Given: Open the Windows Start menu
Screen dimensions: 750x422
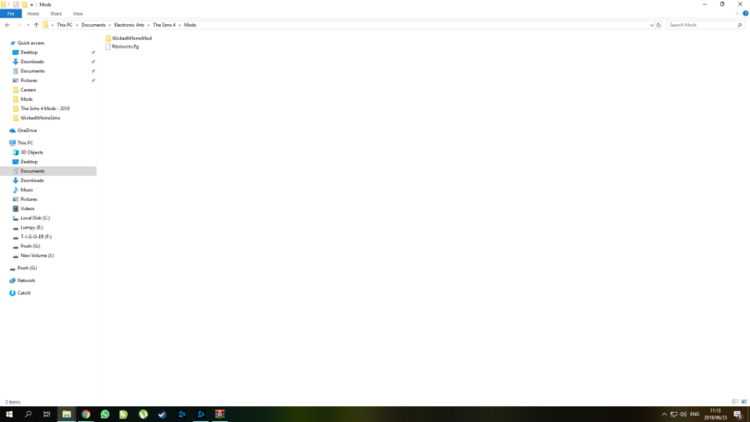Looking at the screenshot, I should click(x=9, y=414).
